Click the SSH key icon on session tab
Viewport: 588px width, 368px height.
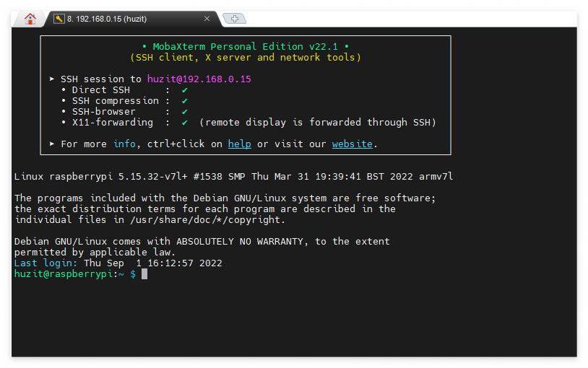coord(59,19)
